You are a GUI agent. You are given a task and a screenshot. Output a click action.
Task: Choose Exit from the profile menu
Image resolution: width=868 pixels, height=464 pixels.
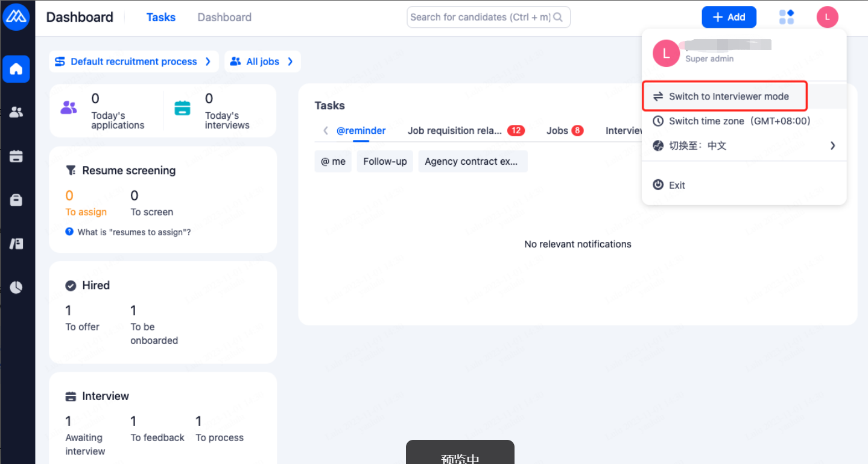pyautogui.click(x=676, y=185)
